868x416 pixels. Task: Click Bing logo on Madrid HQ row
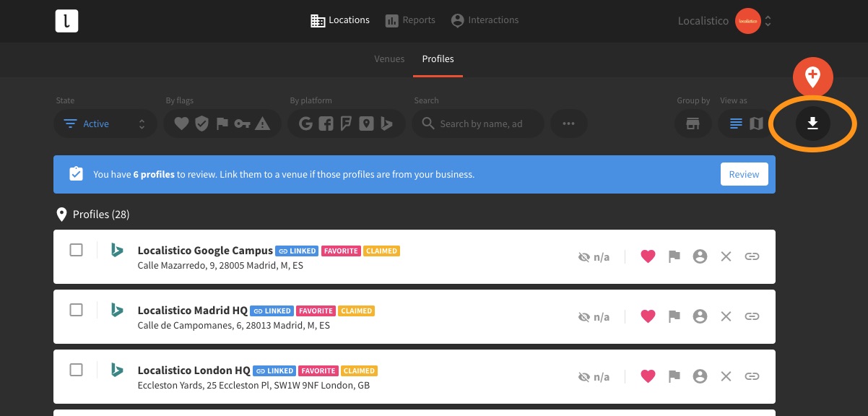(x=117, y=310)
